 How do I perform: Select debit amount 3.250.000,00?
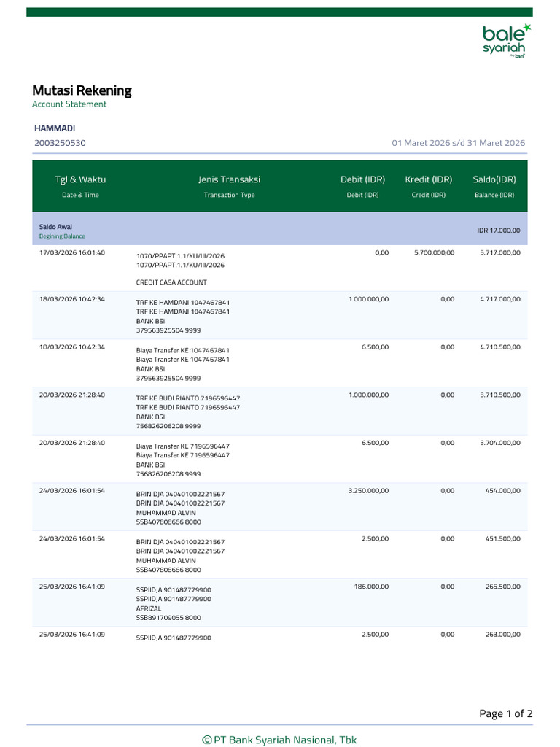click(368, 491)
